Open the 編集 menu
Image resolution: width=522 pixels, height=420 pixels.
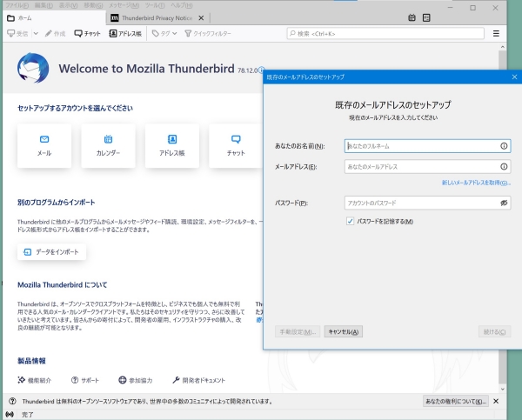pos(43,5)
